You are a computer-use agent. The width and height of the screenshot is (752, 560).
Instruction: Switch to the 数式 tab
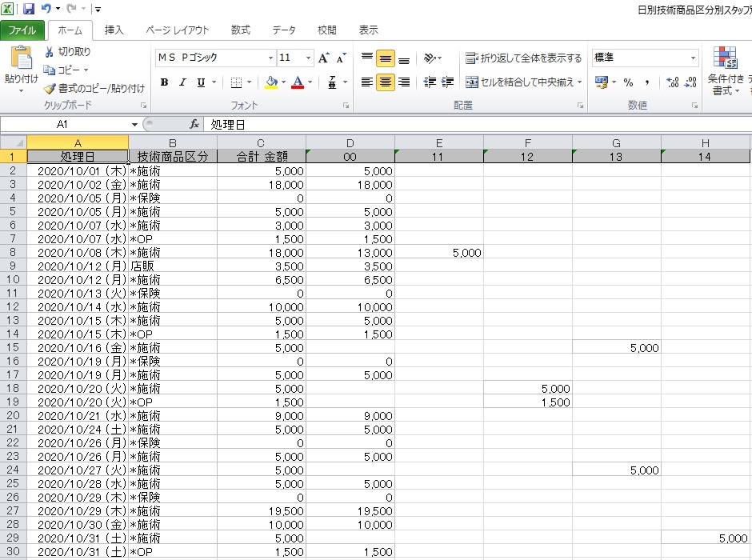(x=240, y=30)
